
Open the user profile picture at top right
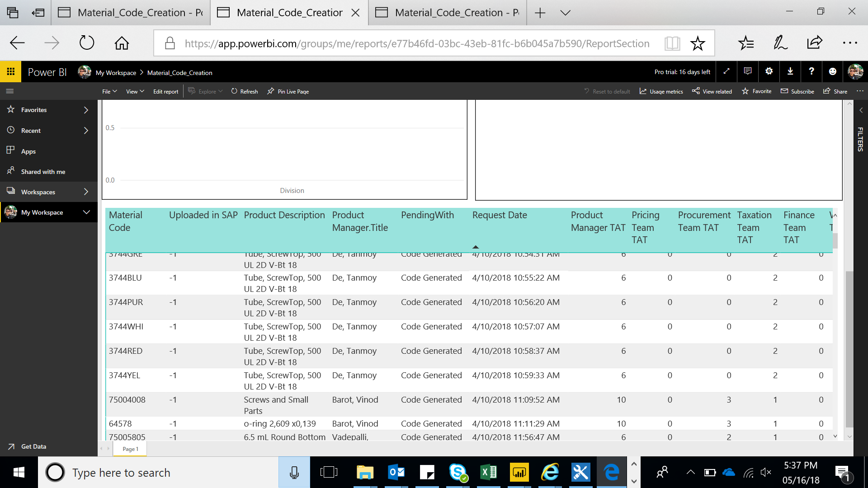(x=855, y=71)
